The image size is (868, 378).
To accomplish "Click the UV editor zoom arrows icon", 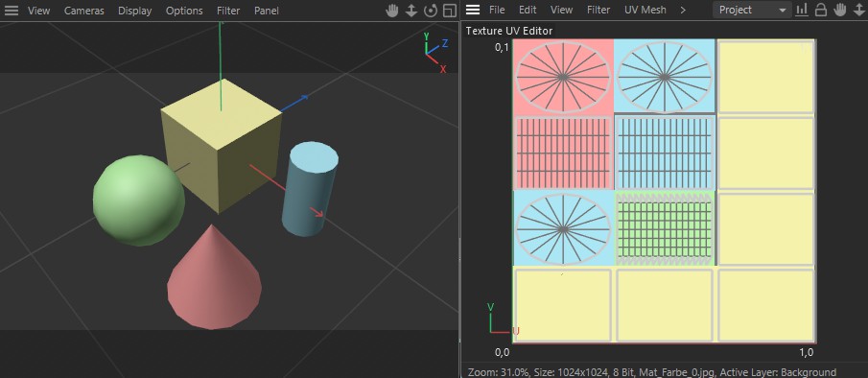I will (x=859, y=10).
